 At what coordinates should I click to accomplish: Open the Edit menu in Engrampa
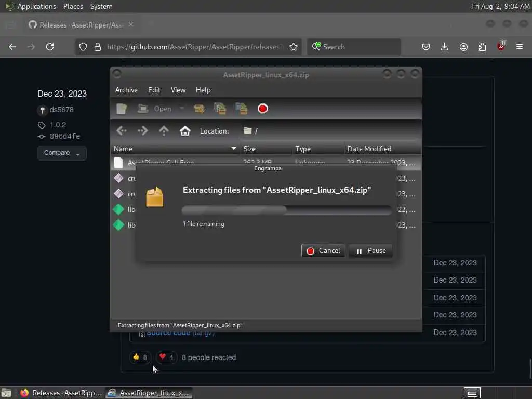tap(154, 90)
